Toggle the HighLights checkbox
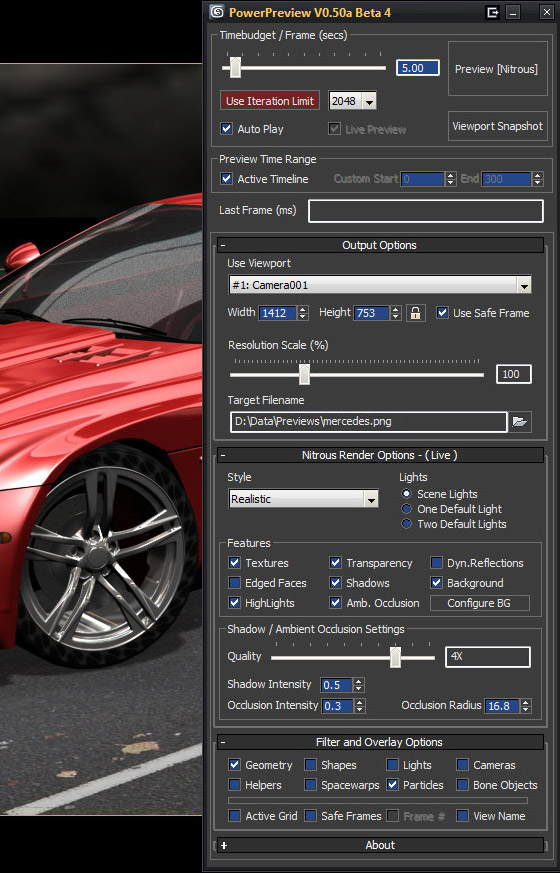 pyautogui.click(x=234, y=603)
